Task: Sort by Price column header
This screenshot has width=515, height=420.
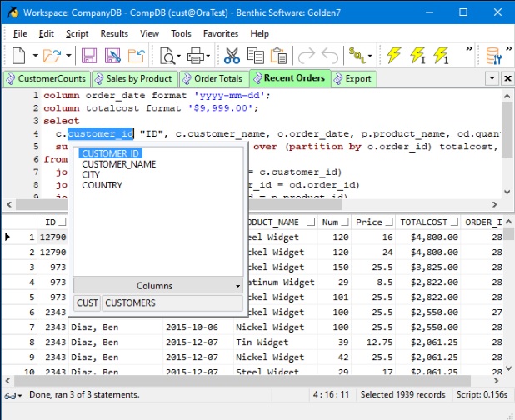Action: 373,222
